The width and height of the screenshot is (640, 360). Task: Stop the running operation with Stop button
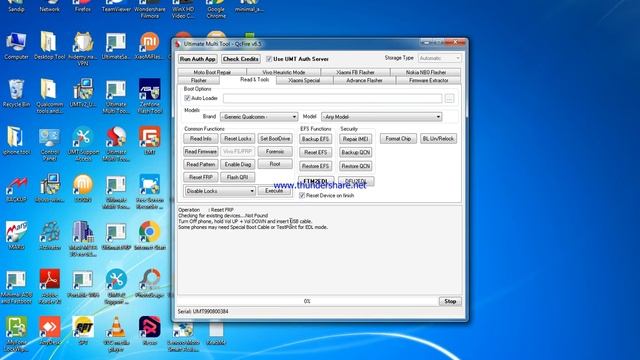[x=450, y=301]
